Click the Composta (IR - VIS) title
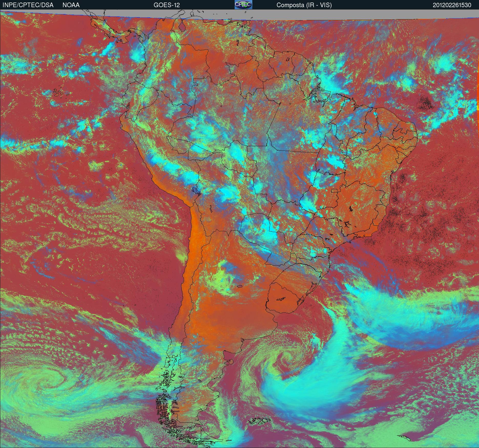479x448 pixels. pyautogui.click(x=304, y=5)
